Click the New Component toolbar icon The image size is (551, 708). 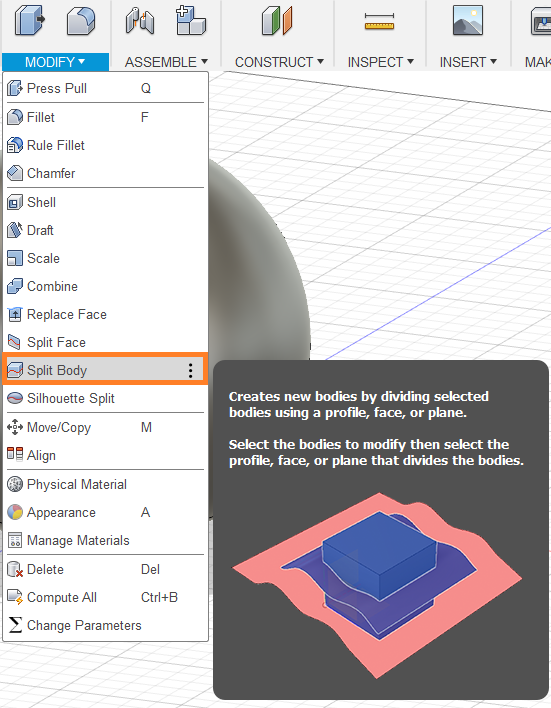tap(191, 20)
